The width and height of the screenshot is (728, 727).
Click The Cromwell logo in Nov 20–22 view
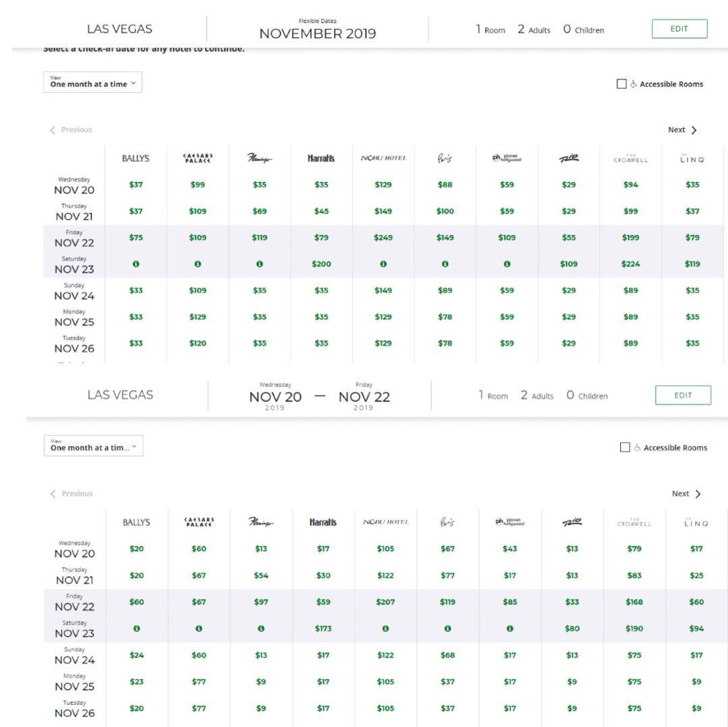coord(633,522)
